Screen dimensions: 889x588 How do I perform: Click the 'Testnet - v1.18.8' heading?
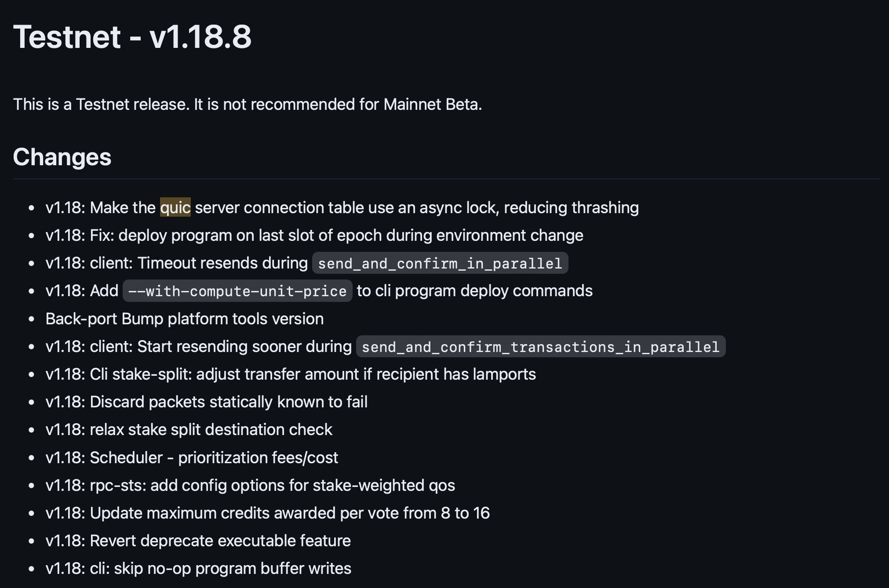[x=132, y=36]
